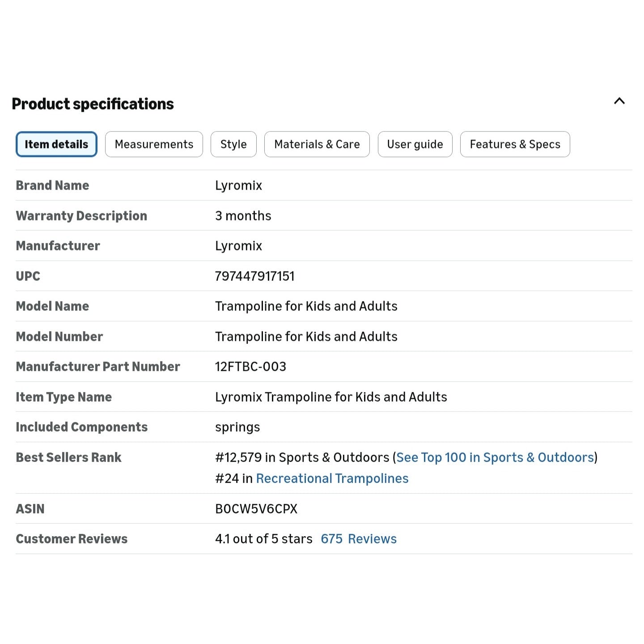Click the warranty value 3 months
Screen dimensions: 644x644
point(243,216)
